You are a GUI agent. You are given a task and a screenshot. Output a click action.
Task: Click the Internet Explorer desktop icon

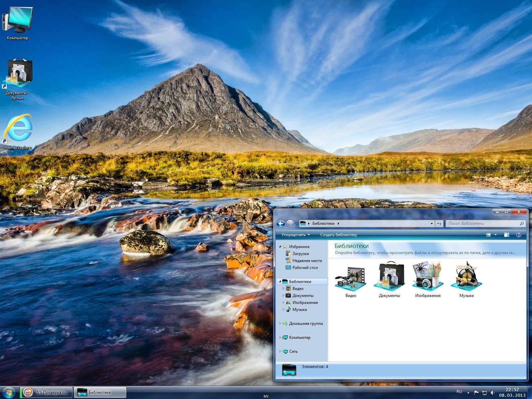click(18, 129)
